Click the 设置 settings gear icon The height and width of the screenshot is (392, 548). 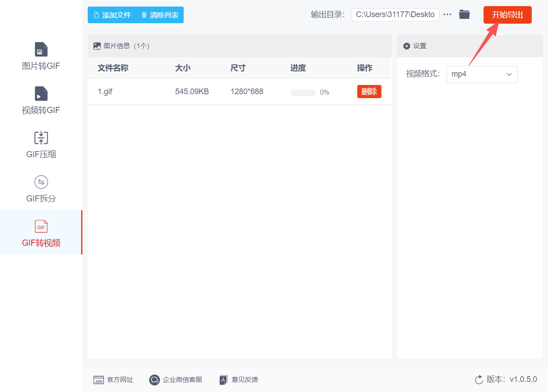407,46
